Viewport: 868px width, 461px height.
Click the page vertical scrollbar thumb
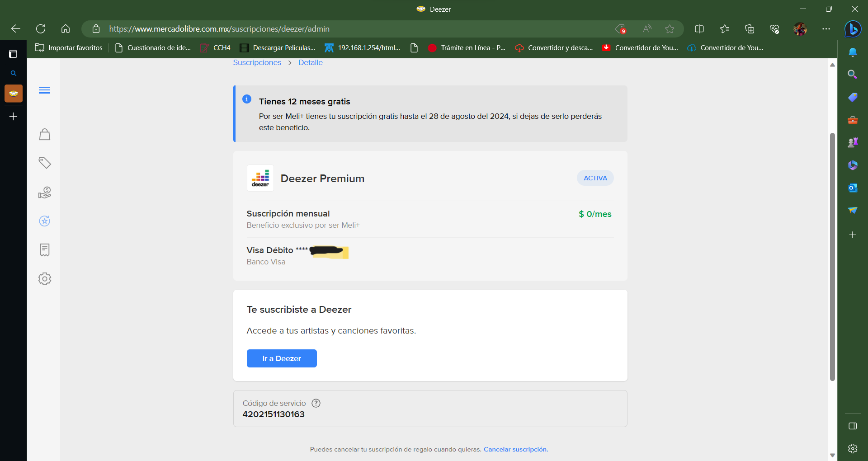pos(832,257)
